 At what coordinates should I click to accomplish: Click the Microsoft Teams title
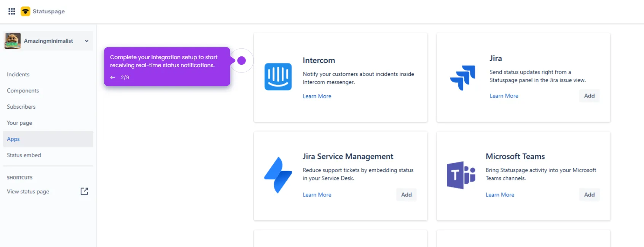point(515,156)
